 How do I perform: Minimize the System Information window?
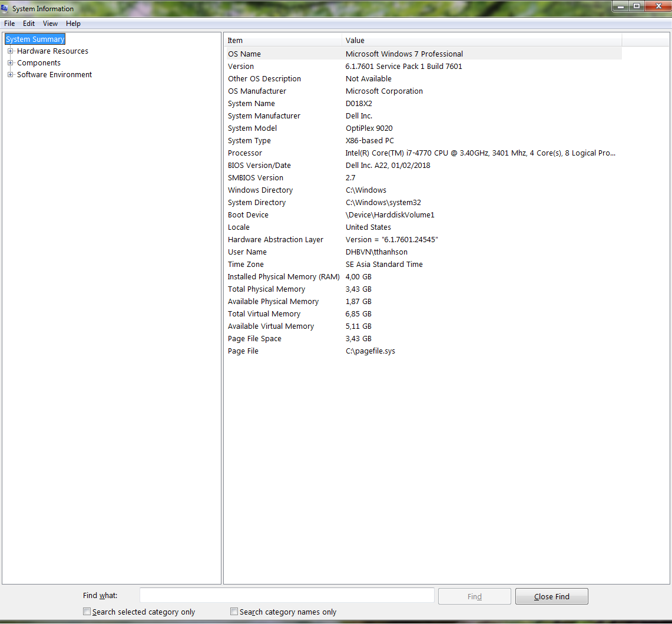[621, 6]
